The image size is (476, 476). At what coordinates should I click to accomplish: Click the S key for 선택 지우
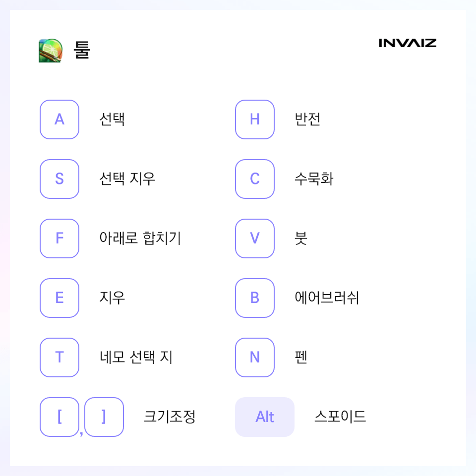coord(59,179)
